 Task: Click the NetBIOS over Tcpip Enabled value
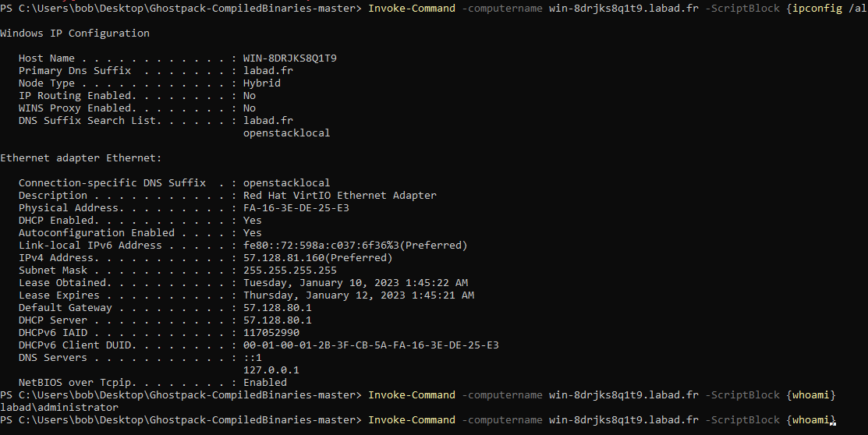tap(264, 383)
